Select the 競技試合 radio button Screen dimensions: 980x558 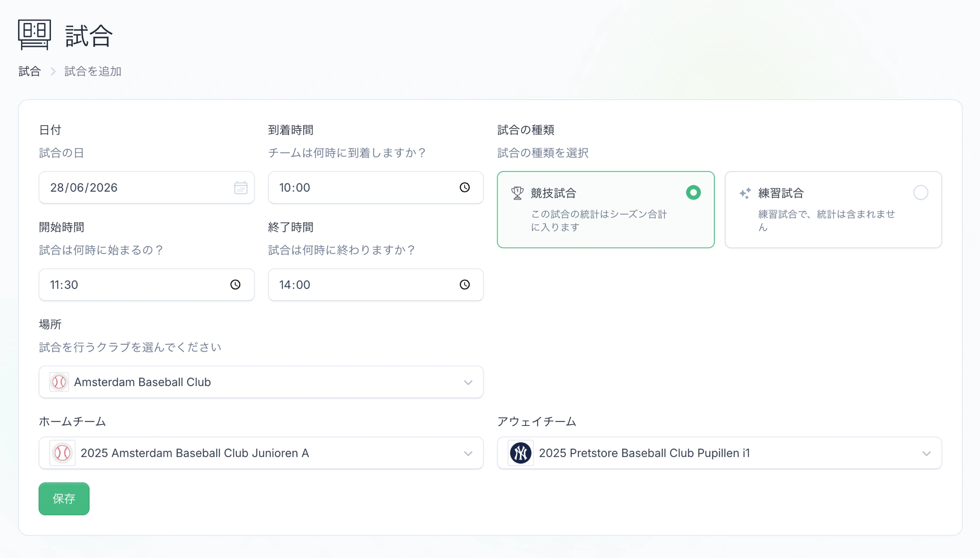tap(693, 193)
